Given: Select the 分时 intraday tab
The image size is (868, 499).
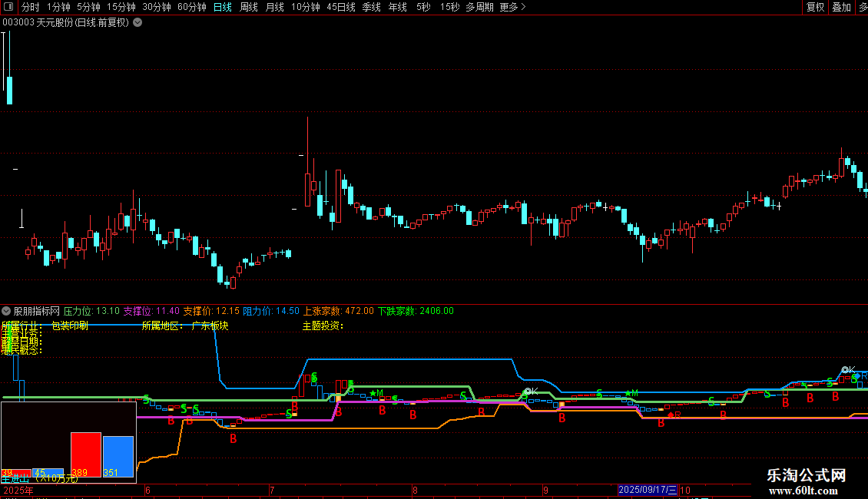Looking at the screenshot, I should (30, 7).
